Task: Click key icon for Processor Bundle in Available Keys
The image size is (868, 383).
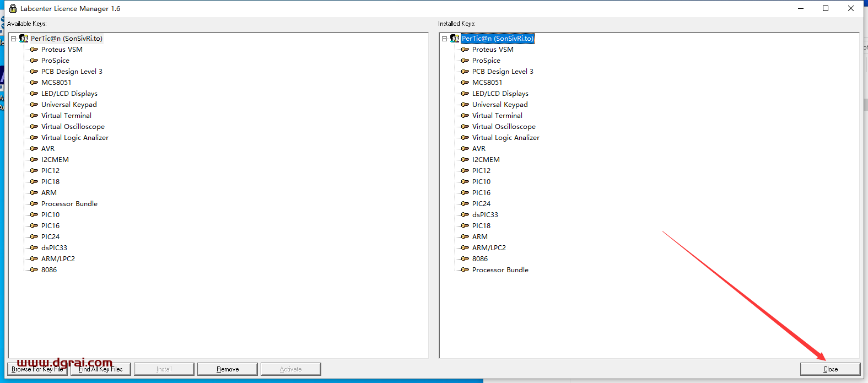Action: click(34, 204)
